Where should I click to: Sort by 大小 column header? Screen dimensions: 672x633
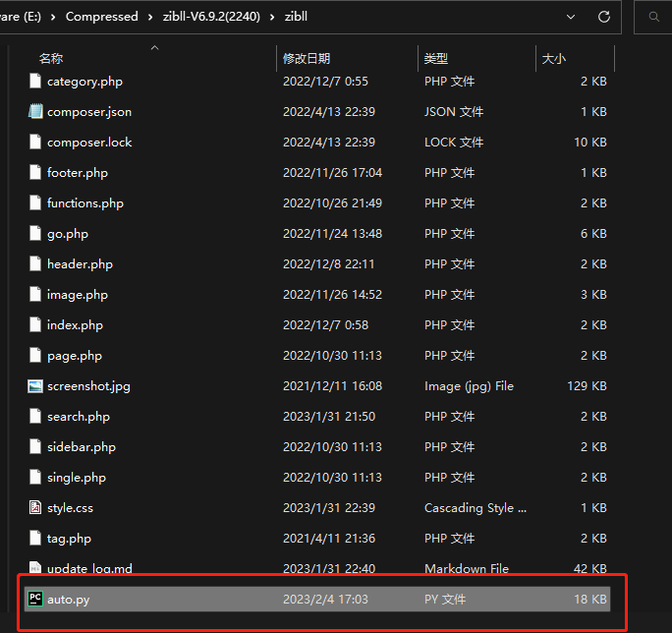coord(553,59)
